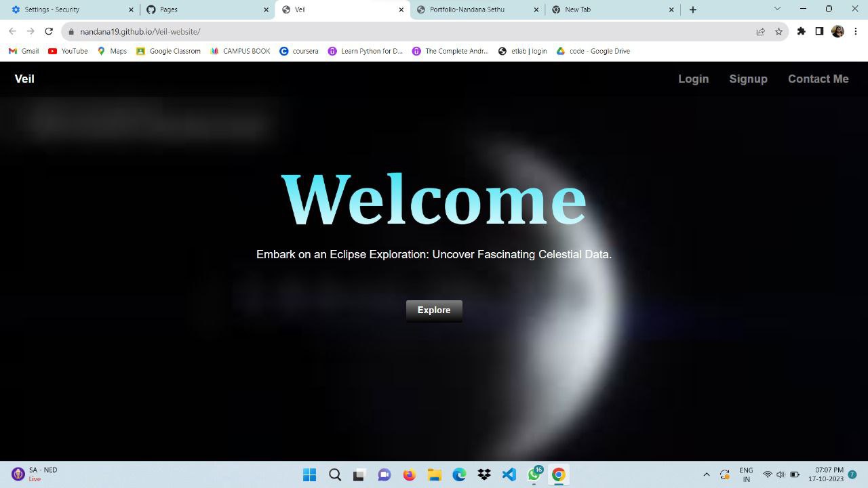
Task: Open Chrome's three-dot menu
Action: pos(856,31)
